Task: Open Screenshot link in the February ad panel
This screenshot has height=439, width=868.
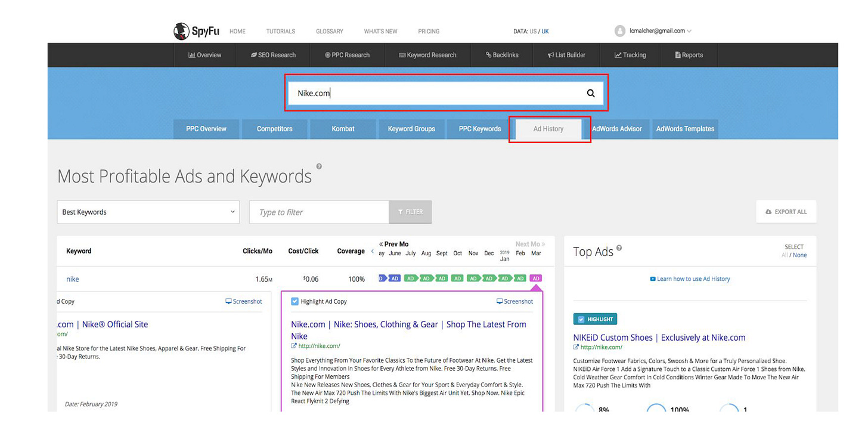Action: coord(244,301)
